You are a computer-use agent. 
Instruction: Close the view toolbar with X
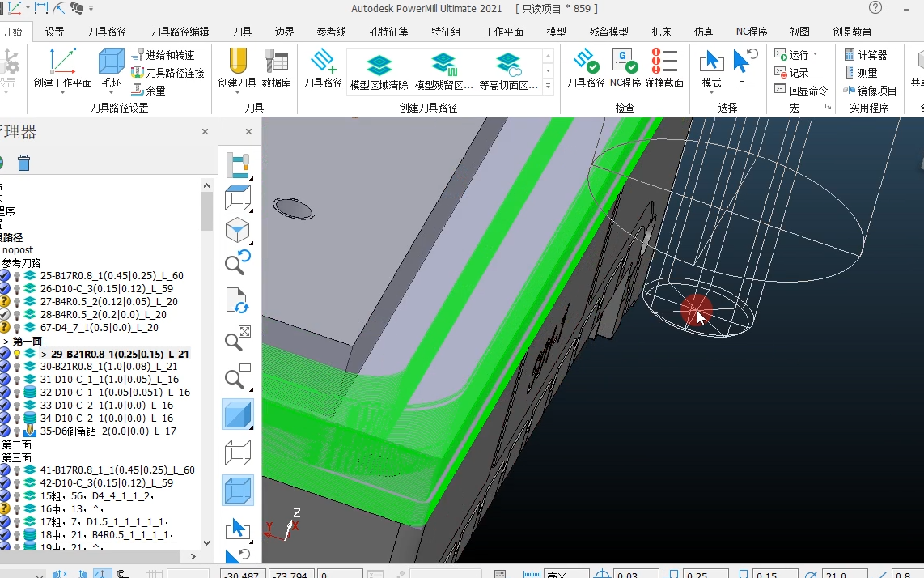pyautogui.click(x=248, y=131)
